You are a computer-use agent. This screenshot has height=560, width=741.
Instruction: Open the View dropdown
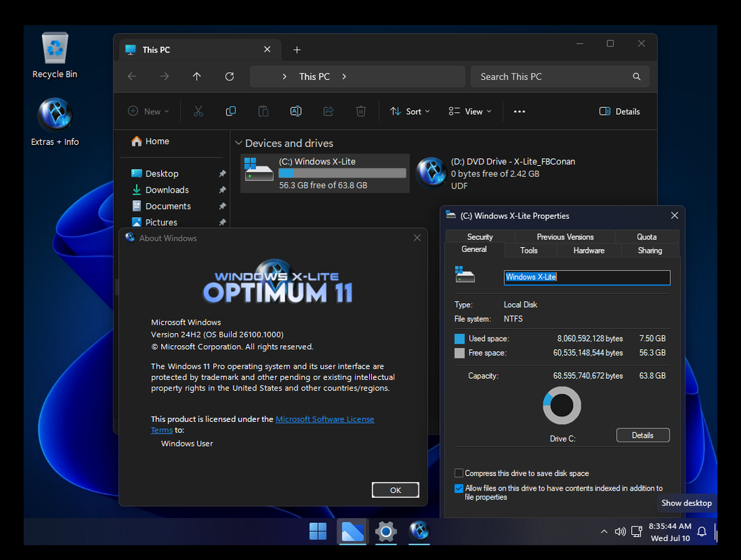coord(470,111)
